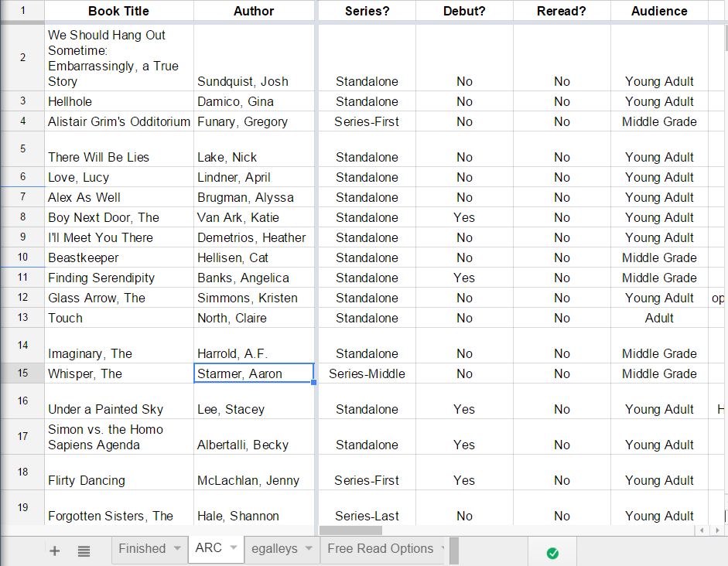Open the all-sheets list icon

pyautogui.click(x=84, y=551)
